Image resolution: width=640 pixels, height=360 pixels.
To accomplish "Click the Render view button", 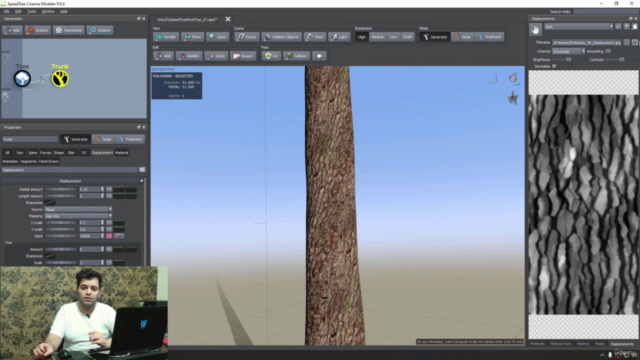I will click(x=166, y=37).
